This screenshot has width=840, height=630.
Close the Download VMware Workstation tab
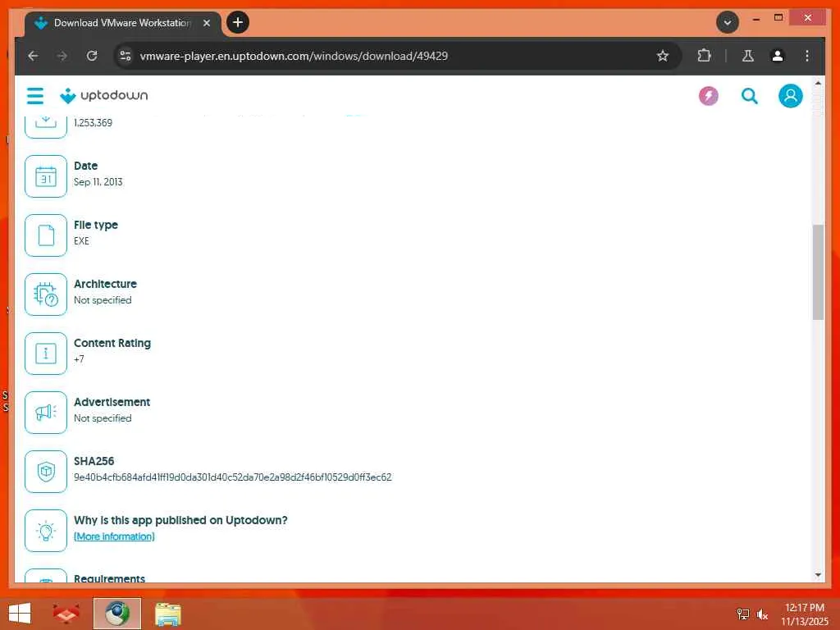click(206, 23)
